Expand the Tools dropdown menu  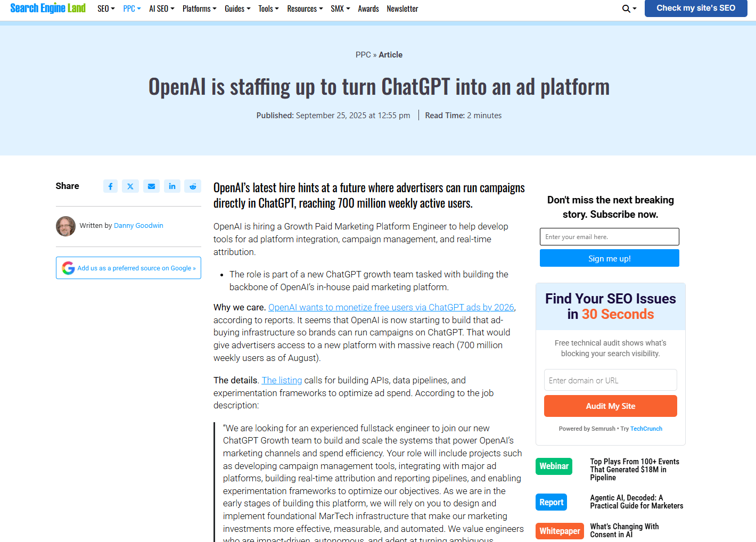tap(268, 9)
